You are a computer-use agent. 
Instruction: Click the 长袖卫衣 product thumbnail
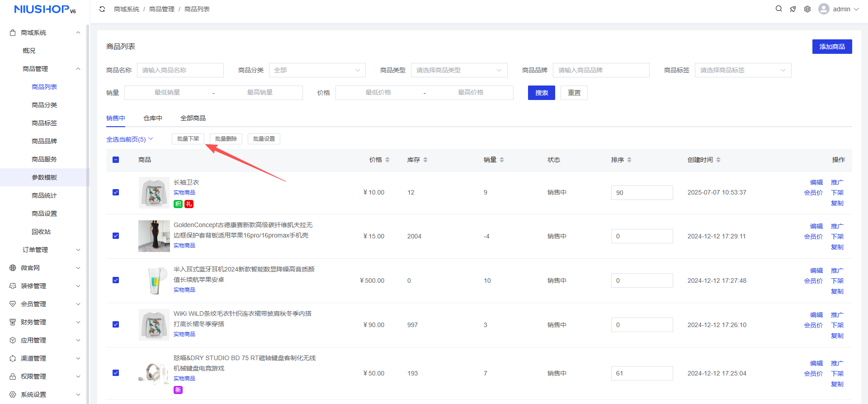[154, 192]
